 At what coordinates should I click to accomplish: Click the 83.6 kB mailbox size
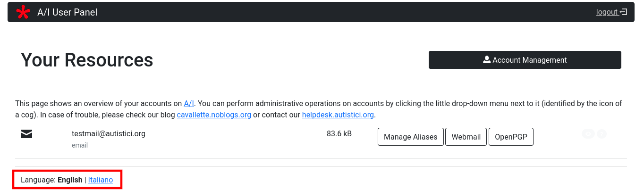[339, 133]
